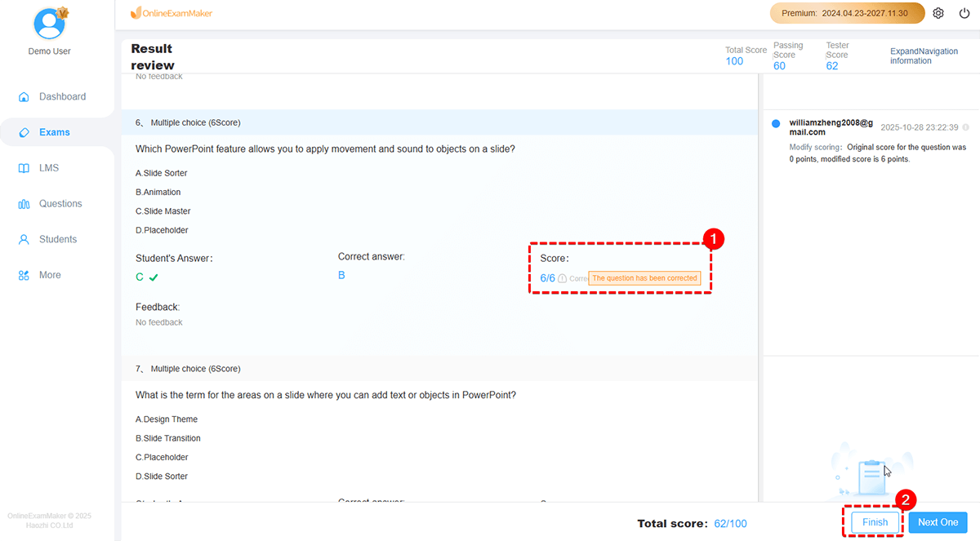Click the OnlineExamMaker logo

171,14
